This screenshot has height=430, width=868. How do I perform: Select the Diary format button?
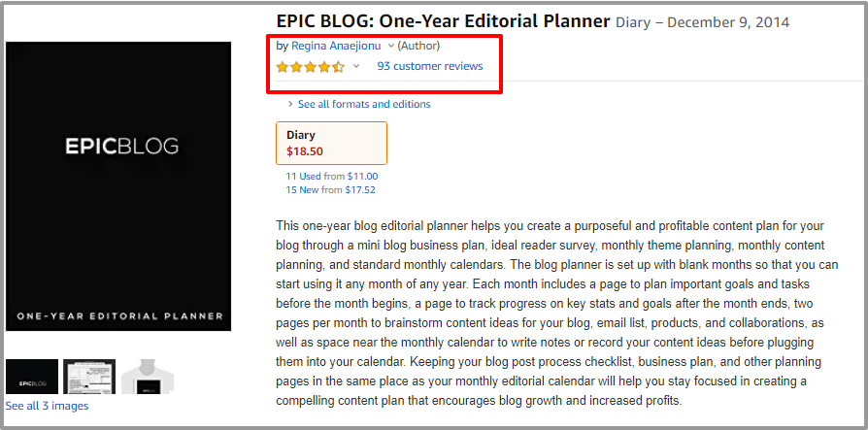click(x=331, y=143)
